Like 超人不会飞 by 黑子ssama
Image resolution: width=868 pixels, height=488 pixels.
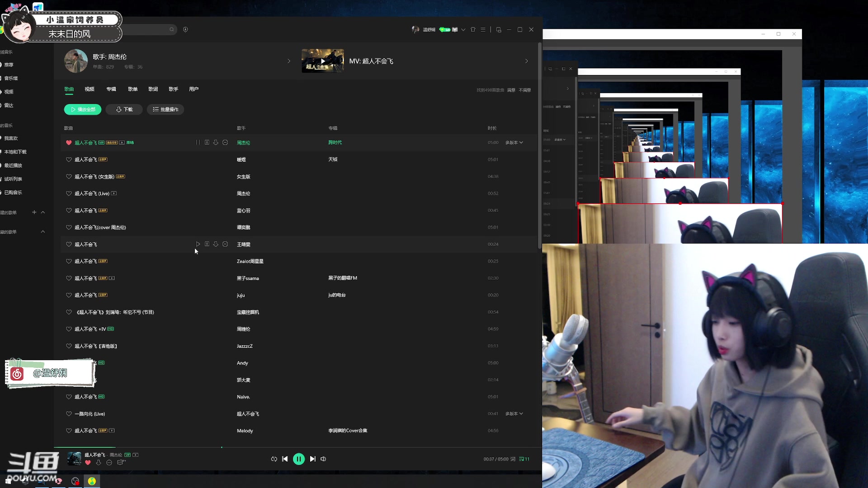point(69,278)
